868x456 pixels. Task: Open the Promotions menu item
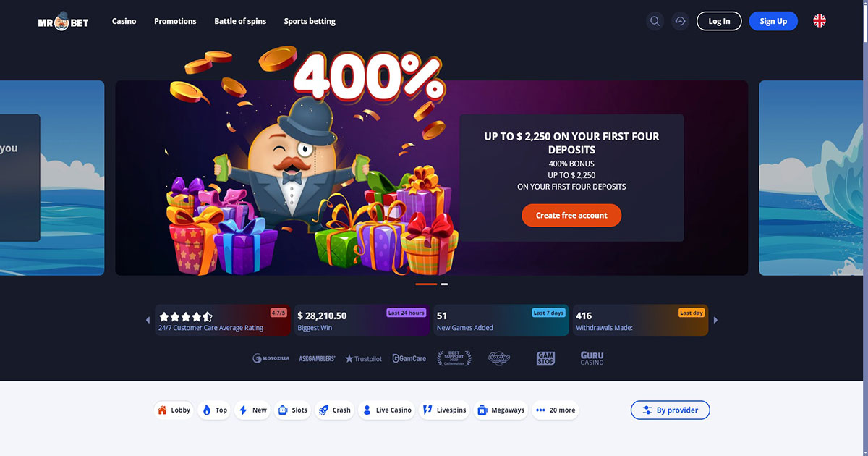[x=175, y=21]
